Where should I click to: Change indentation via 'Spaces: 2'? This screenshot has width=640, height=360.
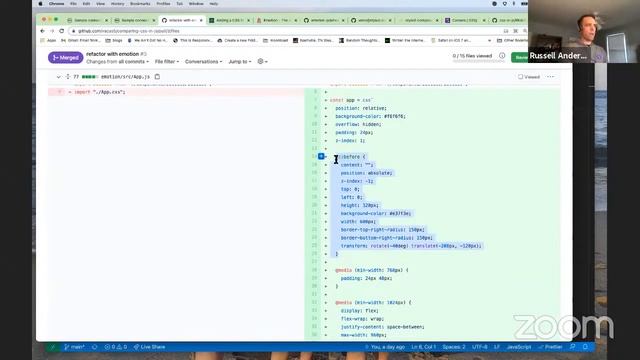point(454,347)
